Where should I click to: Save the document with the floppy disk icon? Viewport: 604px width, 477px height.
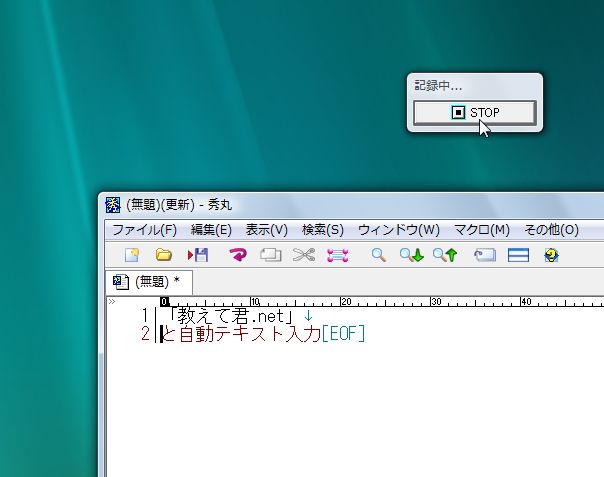[x=198, y=255]
